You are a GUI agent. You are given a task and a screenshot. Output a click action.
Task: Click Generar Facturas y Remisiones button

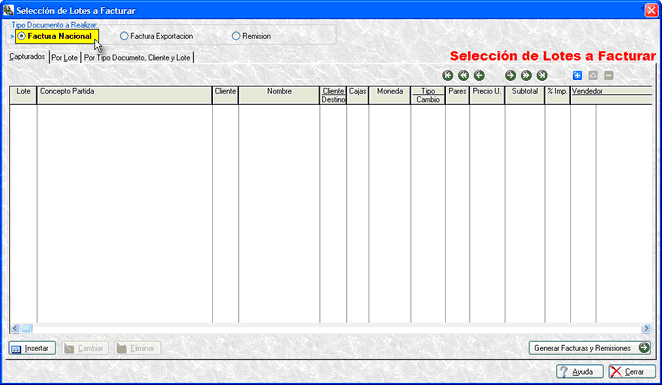pyautogui.click(x=590, y=348)
